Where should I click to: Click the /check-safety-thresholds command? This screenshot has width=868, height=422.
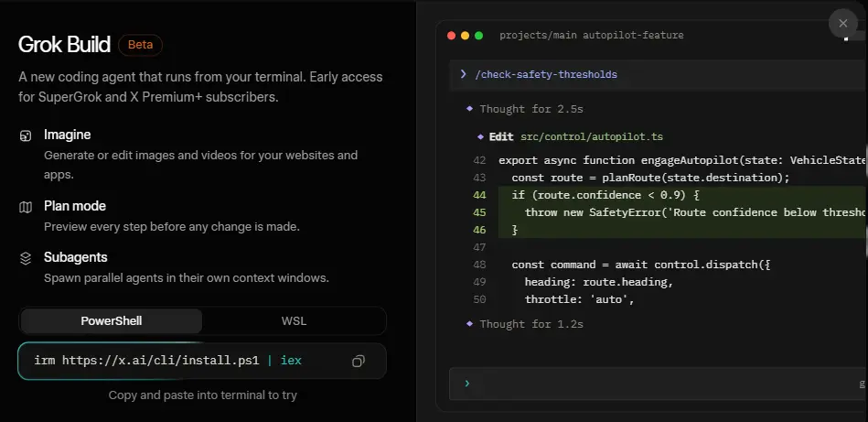546,75
